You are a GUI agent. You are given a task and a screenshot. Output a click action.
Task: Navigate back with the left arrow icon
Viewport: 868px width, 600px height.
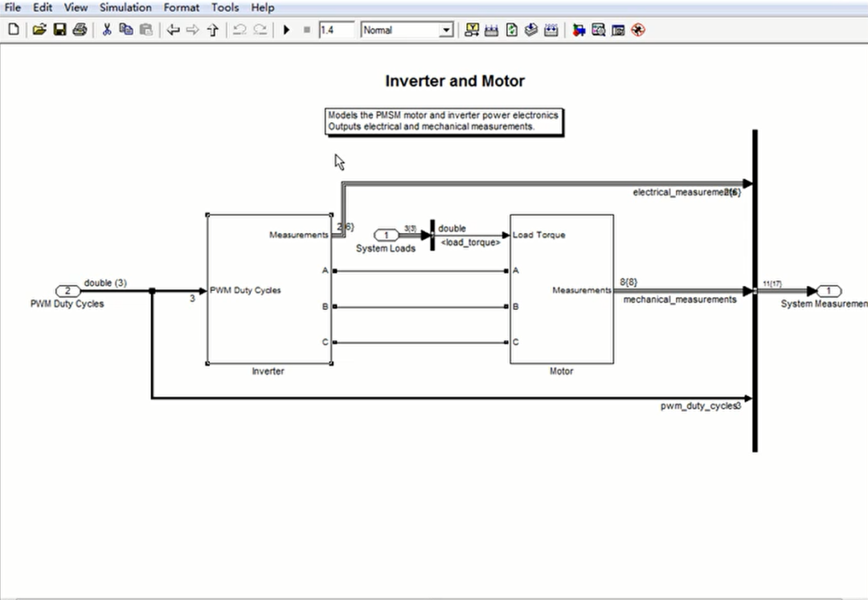[174, 30]
